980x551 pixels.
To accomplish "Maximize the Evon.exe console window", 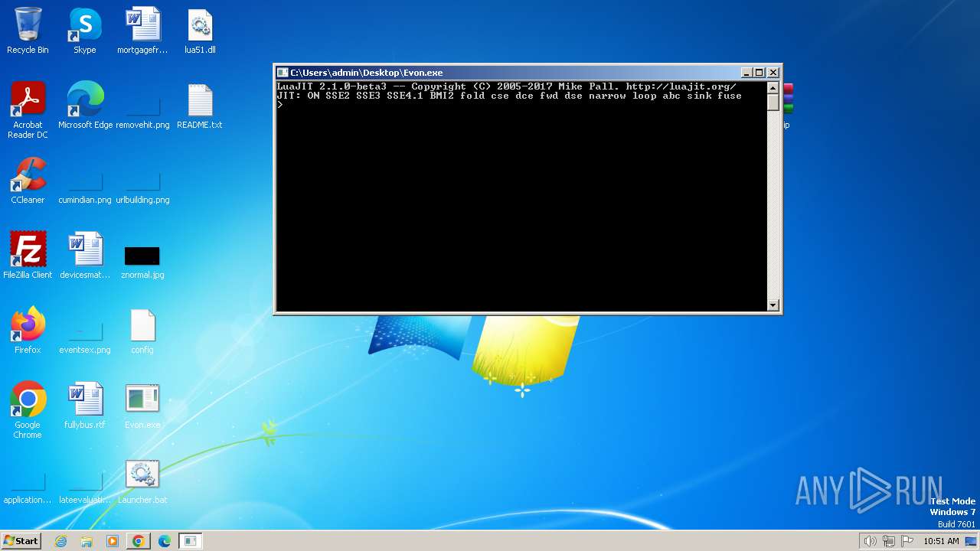I will [759, 73].
